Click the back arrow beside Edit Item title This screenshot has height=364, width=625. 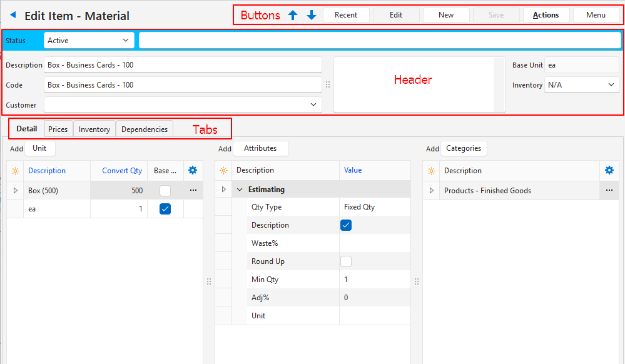[13, 15]
